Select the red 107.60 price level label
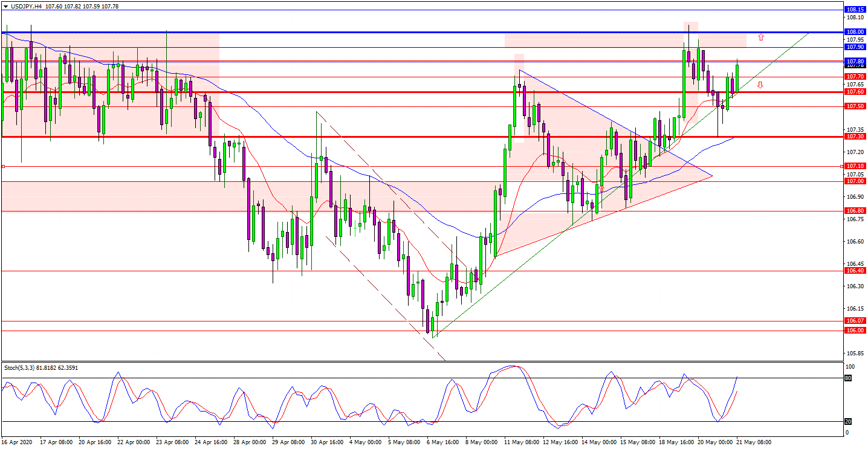Image resolution: width=868 pixels, height=449 pixels. 855,92
